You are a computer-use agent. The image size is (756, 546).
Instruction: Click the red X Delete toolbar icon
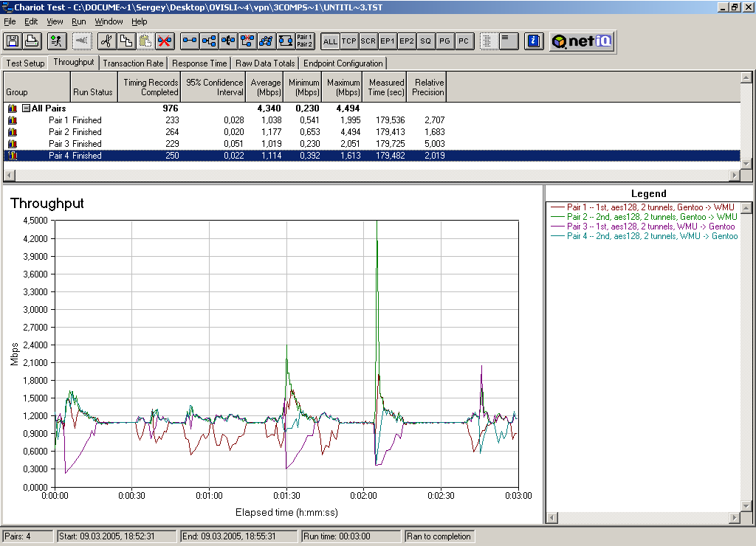click(x=164, y=41)
